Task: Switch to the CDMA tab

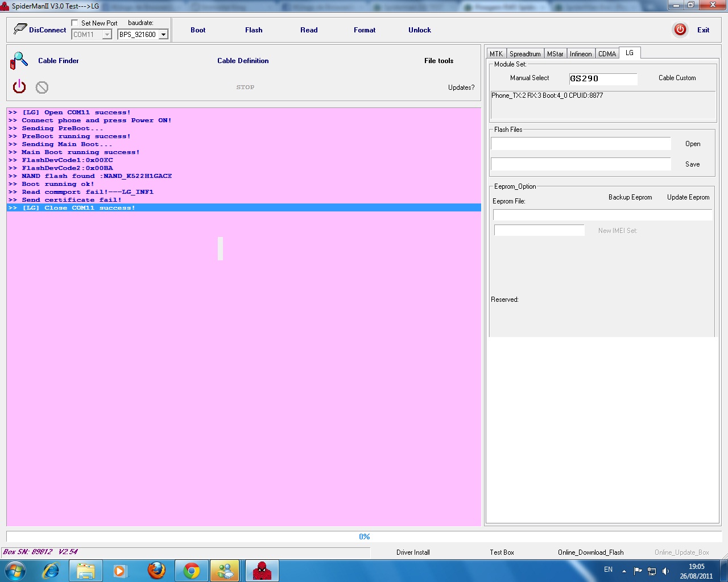Action: pos(607,54)
